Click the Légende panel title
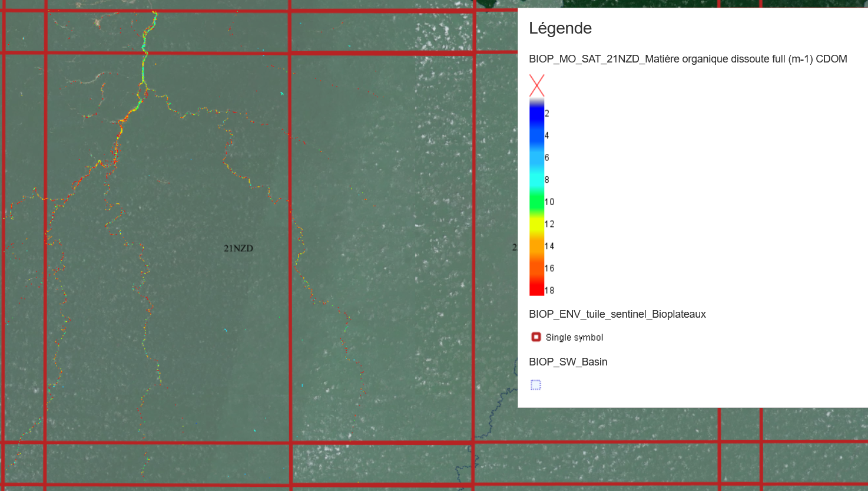868x491 pixels. pyautogui.click(x=560, y=28)
